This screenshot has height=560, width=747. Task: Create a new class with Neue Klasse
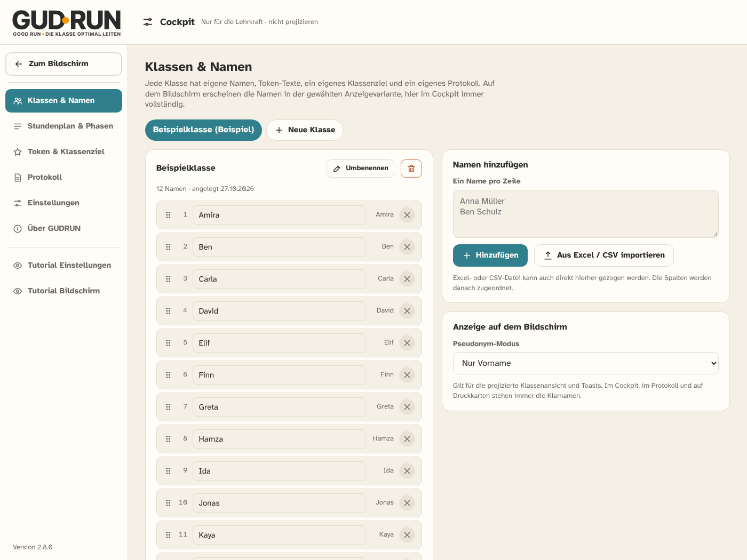tap(305, 130)
